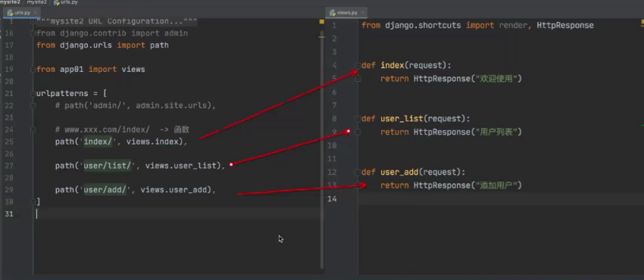Click the greyed 'render' import in views.py
This screenshot has height=280, width=644.
pos(513,26)
